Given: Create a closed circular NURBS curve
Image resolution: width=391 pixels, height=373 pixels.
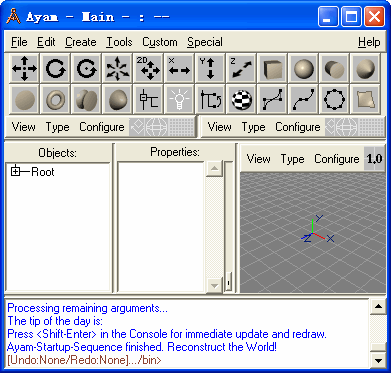Looking at the screenshot, I should click(334, 99).
